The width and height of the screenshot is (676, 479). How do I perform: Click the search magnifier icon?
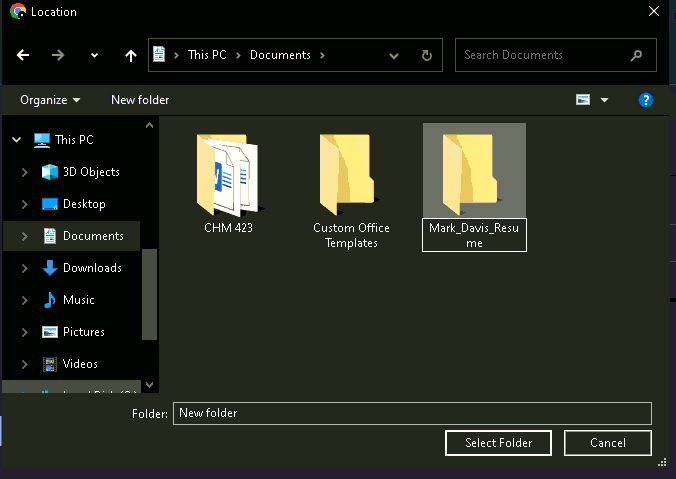pyautogui.click(x=637, y=56)
